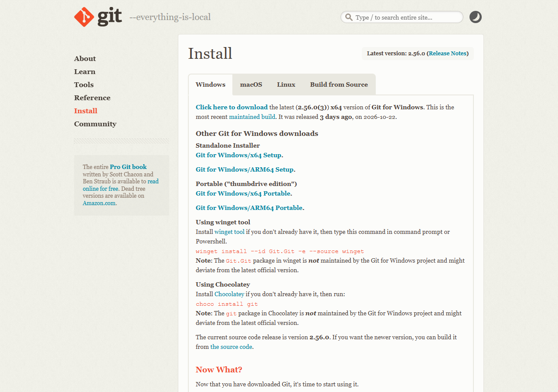Open the Learn section
558x392 pixels.
pyautogui.click(x=85, y=72)
